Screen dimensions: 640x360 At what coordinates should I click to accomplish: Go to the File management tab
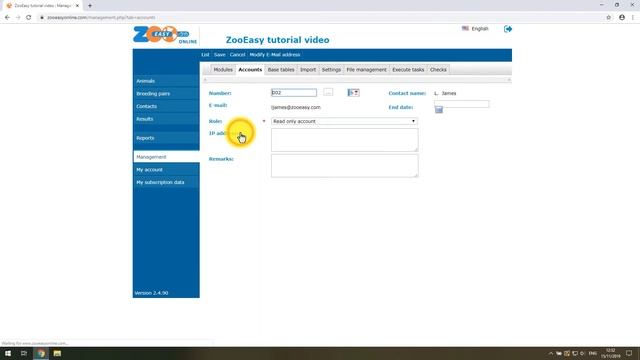366,70
